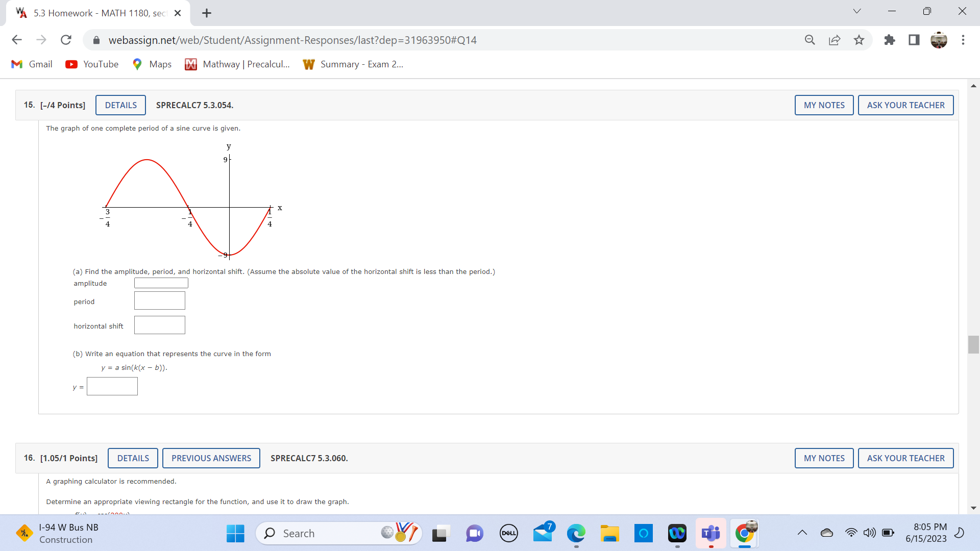The image size is (980, 551).
Task: Click ASK YOUR TEACHER for question 15
Action: 905,105
